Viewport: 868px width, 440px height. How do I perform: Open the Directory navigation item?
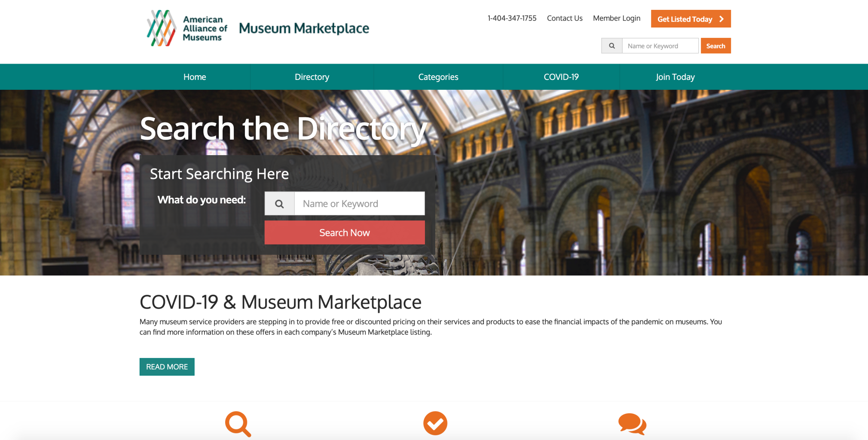pos(312,77)
